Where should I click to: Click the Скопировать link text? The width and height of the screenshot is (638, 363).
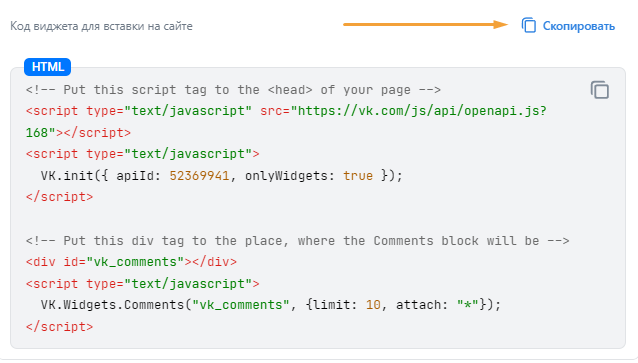point(579,26)
